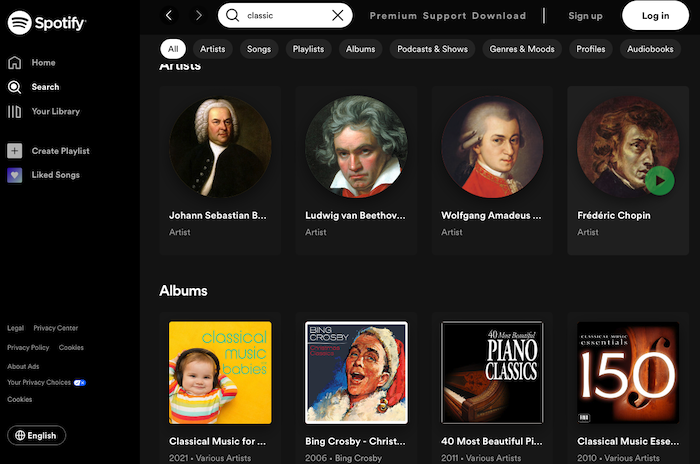
Task: Open Classical Music Essentials 150 cover
Action: pos(628,372)
